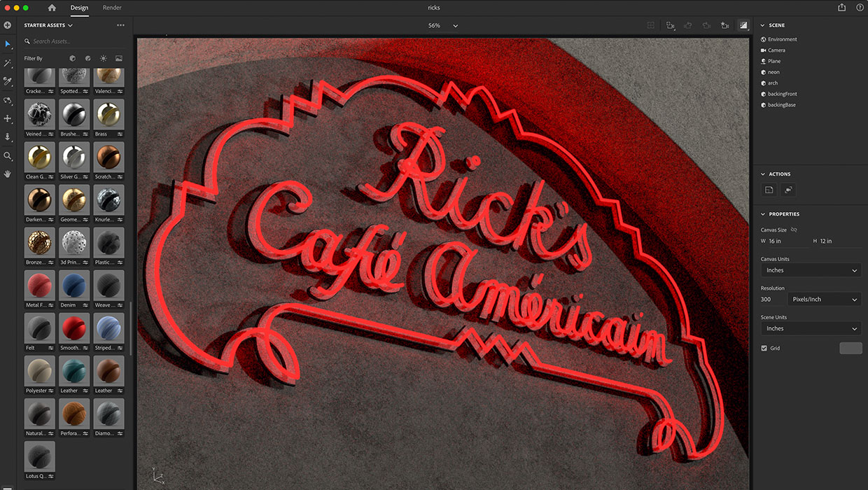Viewport: 868px width, 490px height.
Task: Select the Knurled material thumbnail
Action: click(x=108, y=199)
